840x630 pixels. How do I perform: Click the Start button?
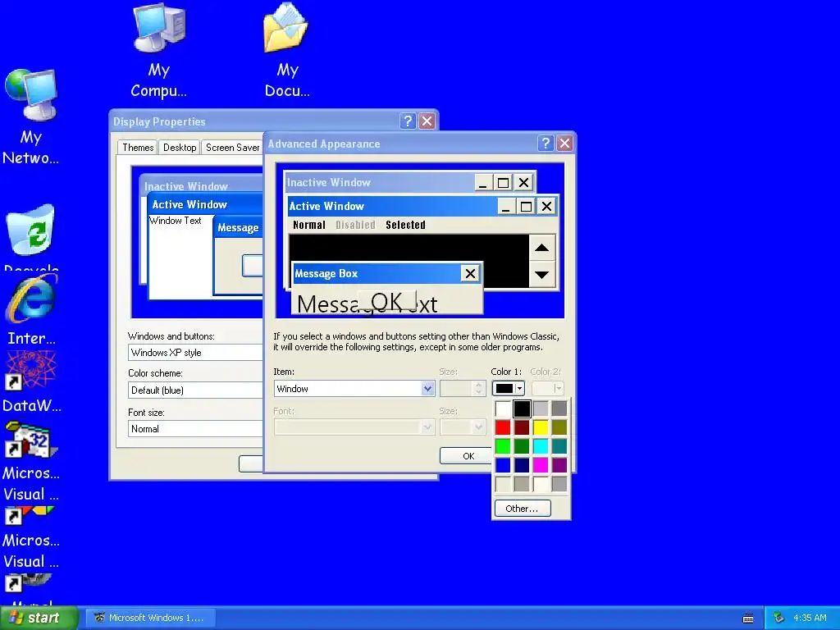point(39,618)
